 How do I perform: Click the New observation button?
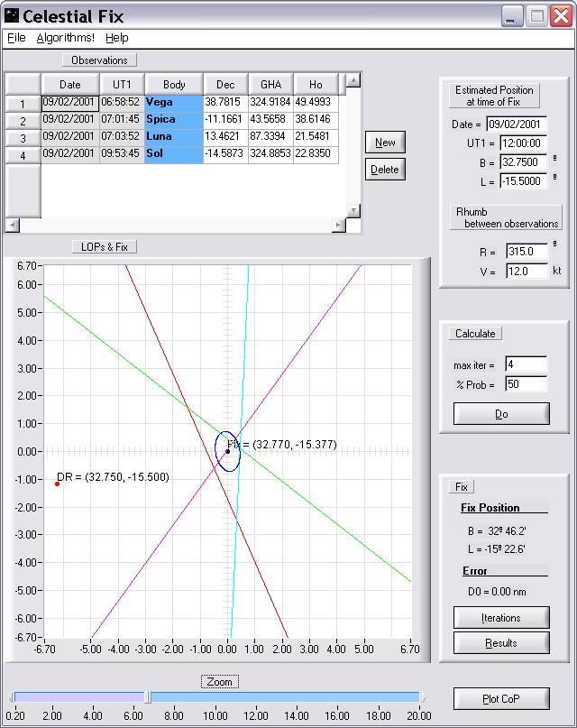pos(385,143)
